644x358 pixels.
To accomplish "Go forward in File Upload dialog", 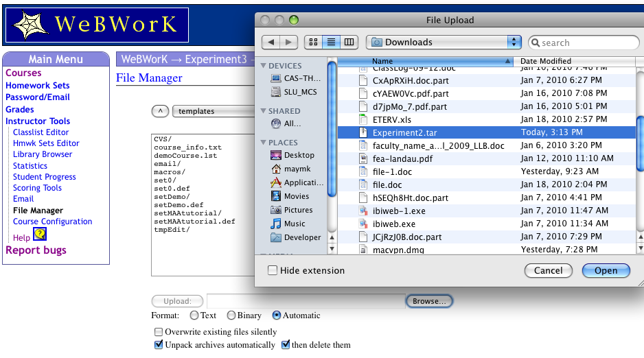I will tap(289, 43).
